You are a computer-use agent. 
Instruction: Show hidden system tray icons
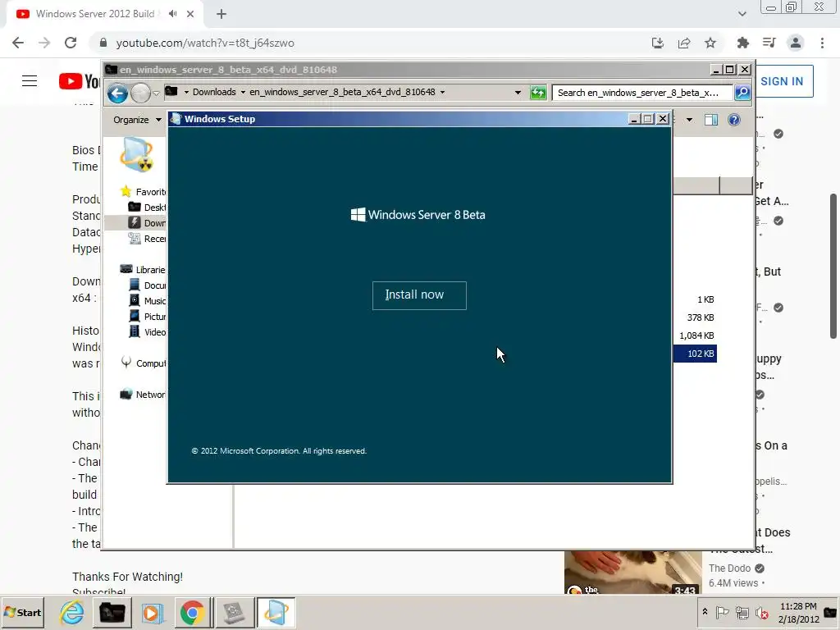pos(705,612)
